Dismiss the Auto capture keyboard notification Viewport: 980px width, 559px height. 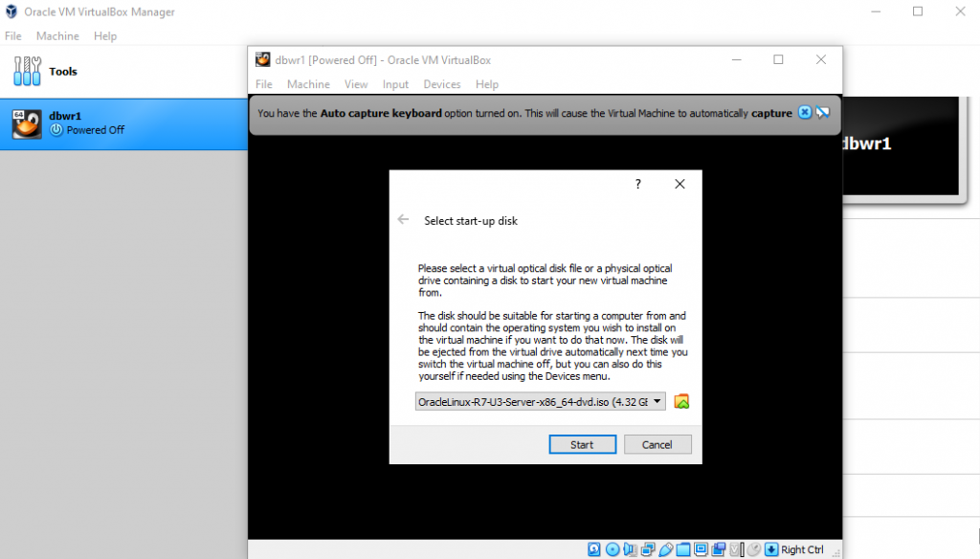pyautogui.click(x=805, y=113)
